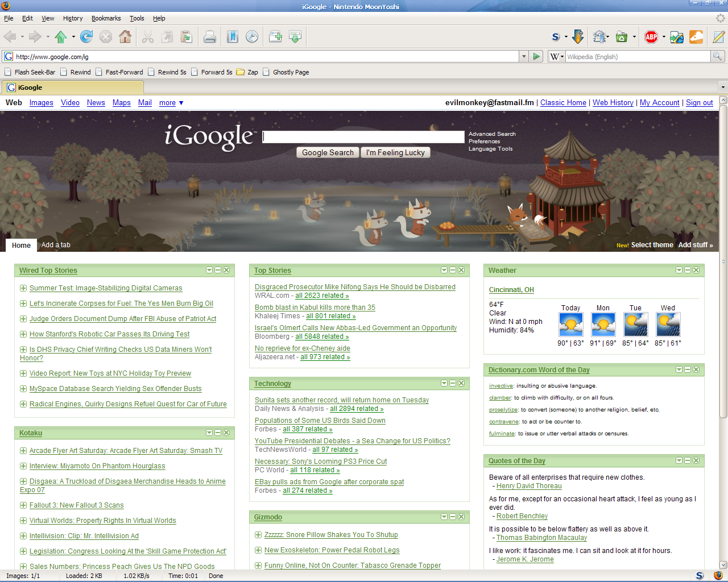Open the Bookmarks menu
This screenshot has width=728, height=582.
(x=106, y=18)
